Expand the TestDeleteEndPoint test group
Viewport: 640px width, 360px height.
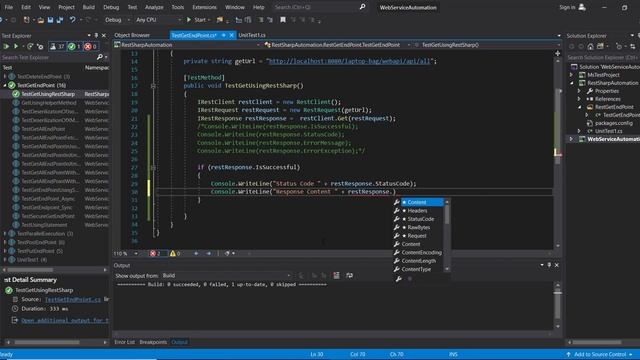(x=5, y=76)
